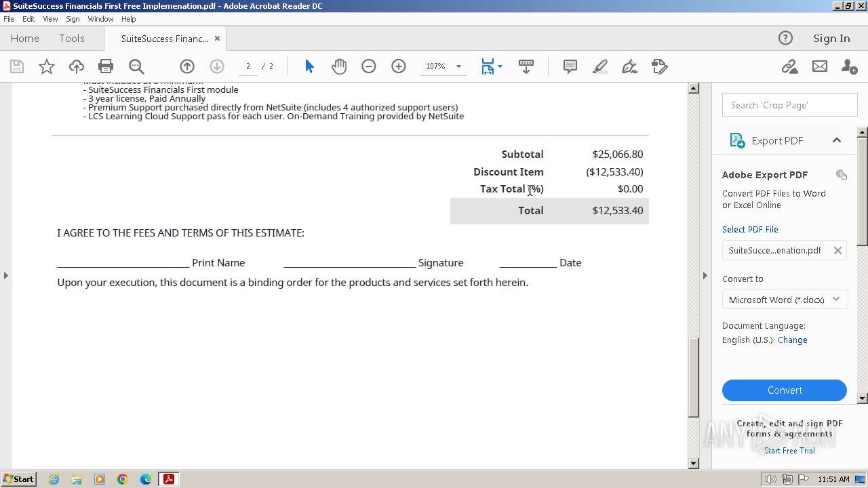
Task: Go to next page arrow
Action: point(217,66)
